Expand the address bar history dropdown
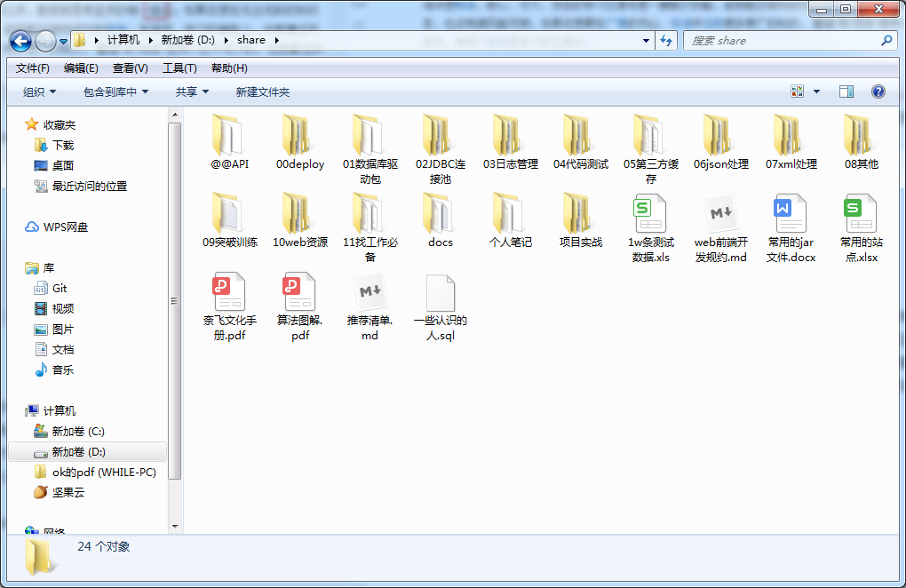Screen dimensions: 906x588 (646, 41)
